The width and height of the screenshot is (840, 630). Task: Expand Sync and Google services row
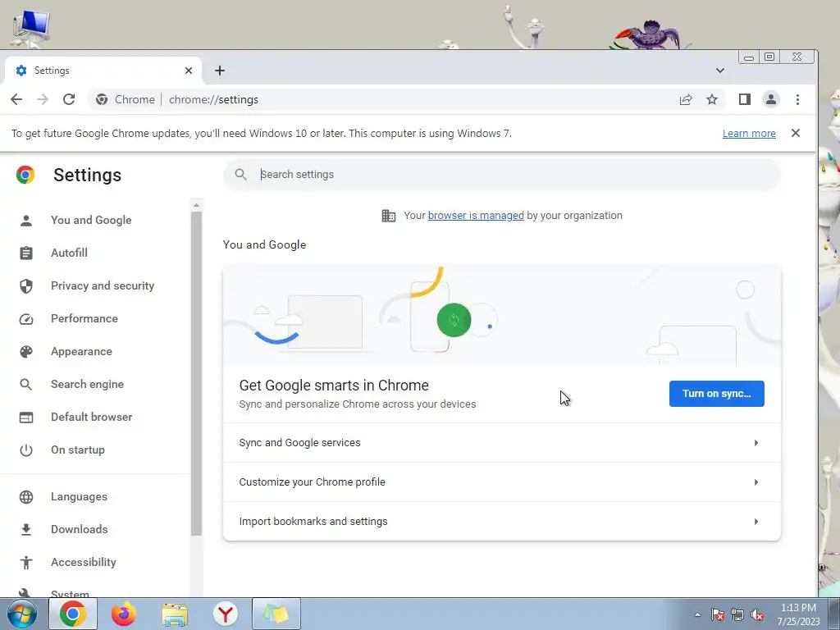tap(501, 443)
